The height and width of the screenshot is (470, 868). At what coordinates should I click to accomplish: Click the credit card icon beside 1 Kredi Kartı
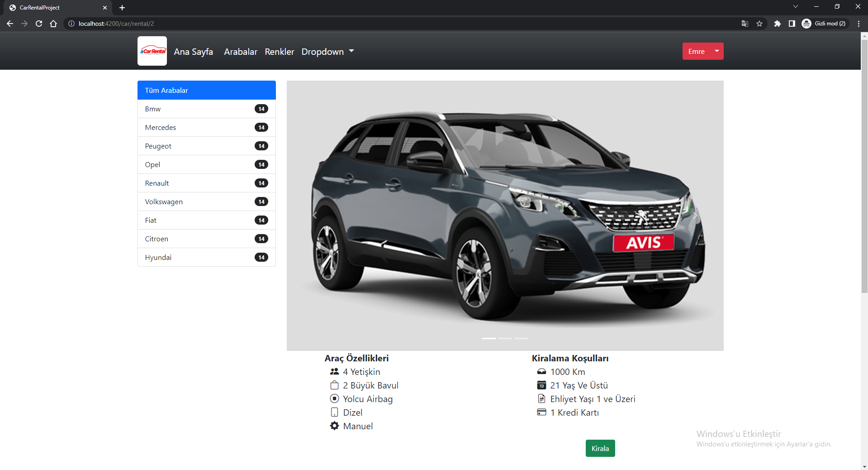tap(541, 412)
